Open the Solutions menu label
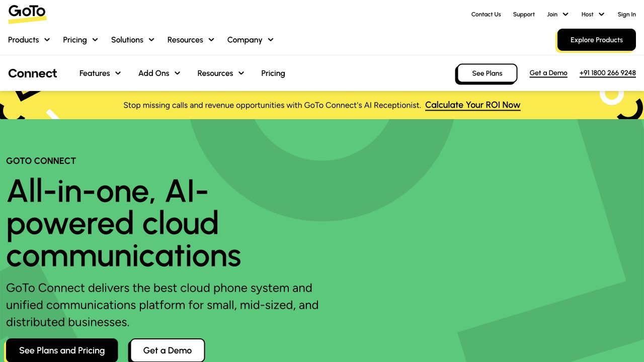The image size is (644, 362). (x=127, y=40)
